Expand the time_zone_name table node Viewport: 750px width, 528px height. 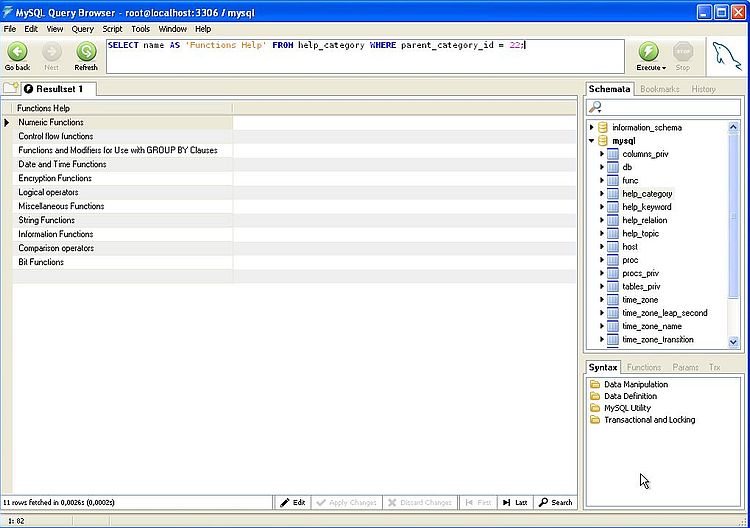pyautogui.click(x=602, y=326)
